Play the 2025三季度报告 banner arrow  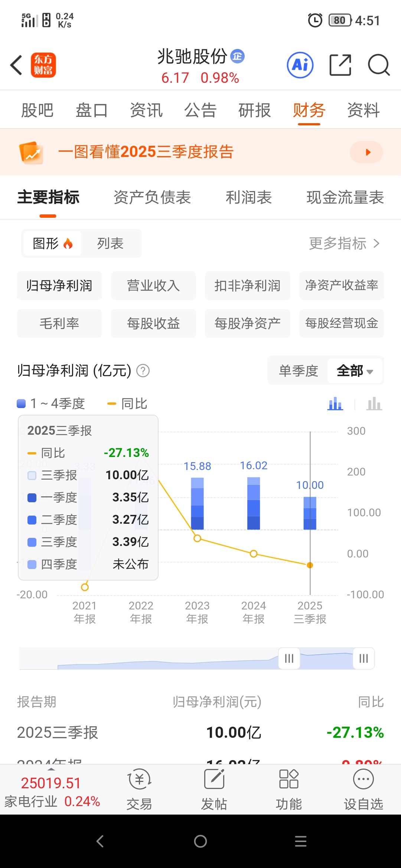[x=366, y=152]
